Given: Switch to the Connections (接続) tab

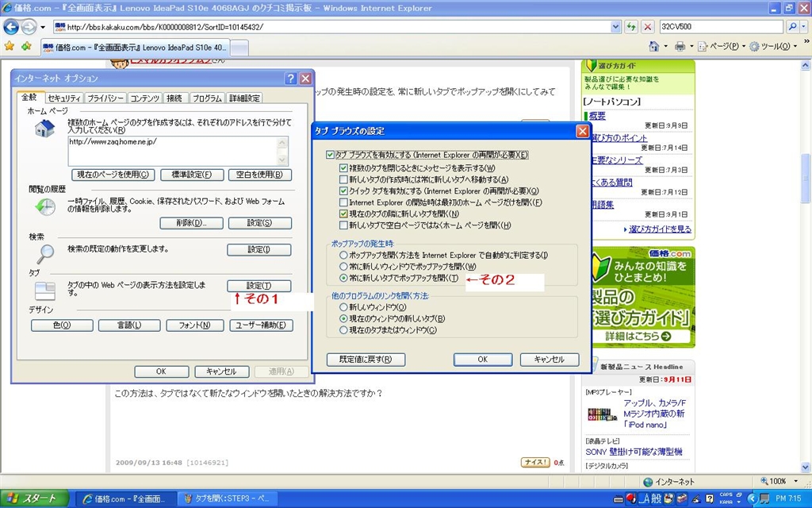Looking at the screenshot, I should (174, 98).
